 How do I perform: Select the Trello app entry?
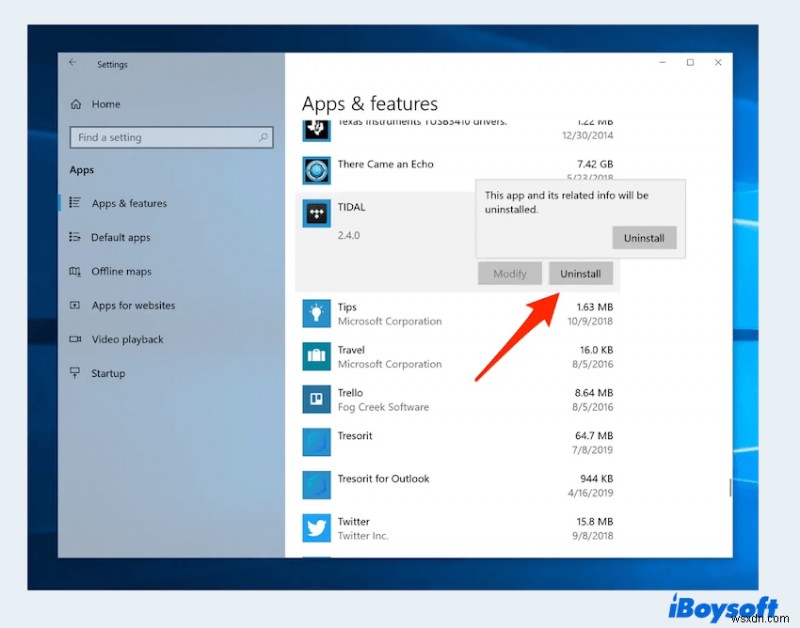tap(458, 399)
